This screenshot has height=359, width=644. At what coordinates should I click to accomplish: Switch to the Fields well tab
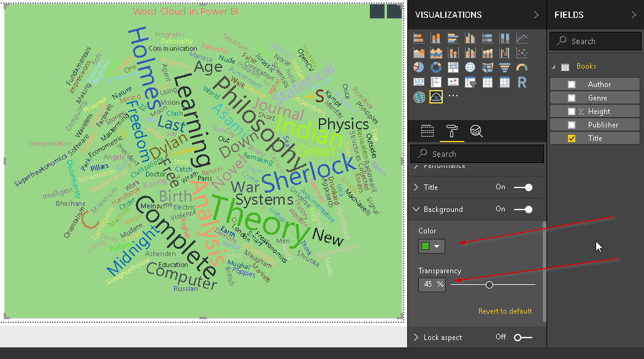pyautogui.click(x=427, y=131)
